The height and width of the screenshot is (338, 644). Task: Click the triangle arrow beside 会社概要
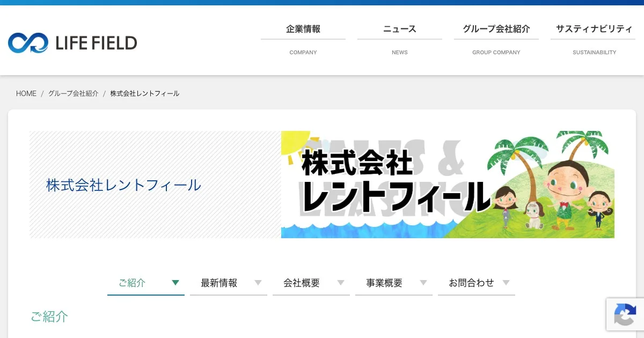[x=341, y=283]
